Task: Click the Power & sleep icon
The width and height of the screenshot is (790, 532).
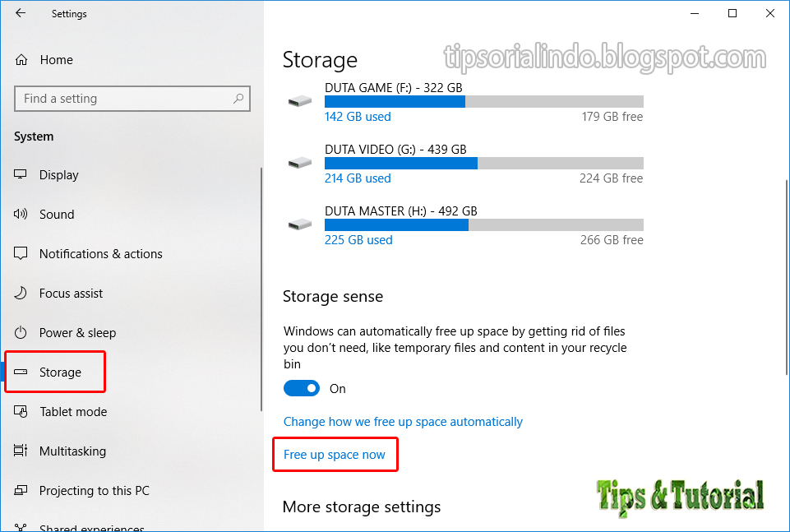Action: pos(21,332)
